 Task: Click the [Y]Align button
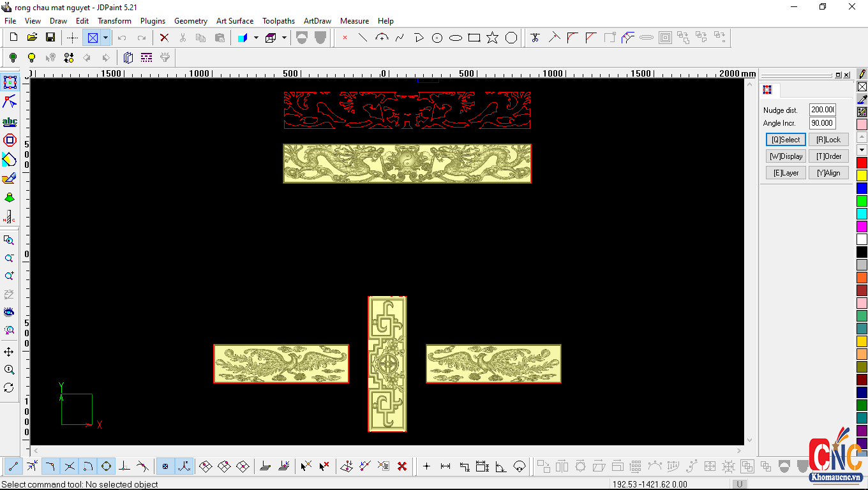pyautogui.click(x=828, y=173)
